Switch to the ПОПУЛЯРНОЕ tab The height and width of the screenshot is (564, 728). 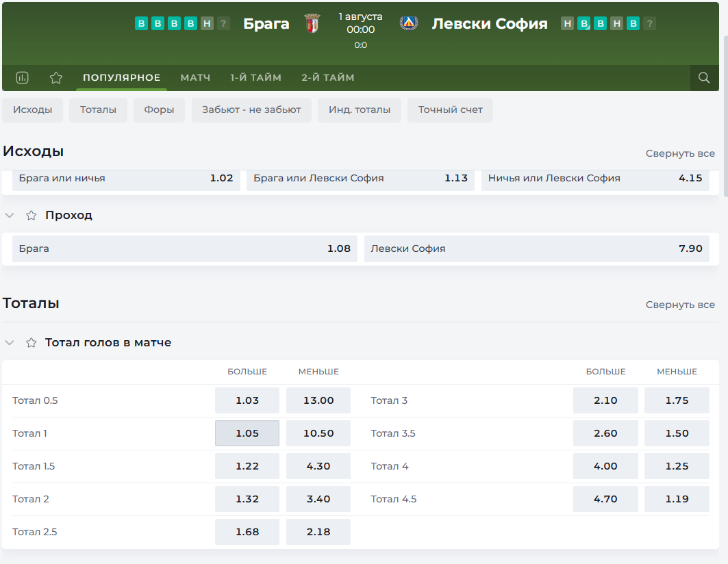click(x=122, y=77)
